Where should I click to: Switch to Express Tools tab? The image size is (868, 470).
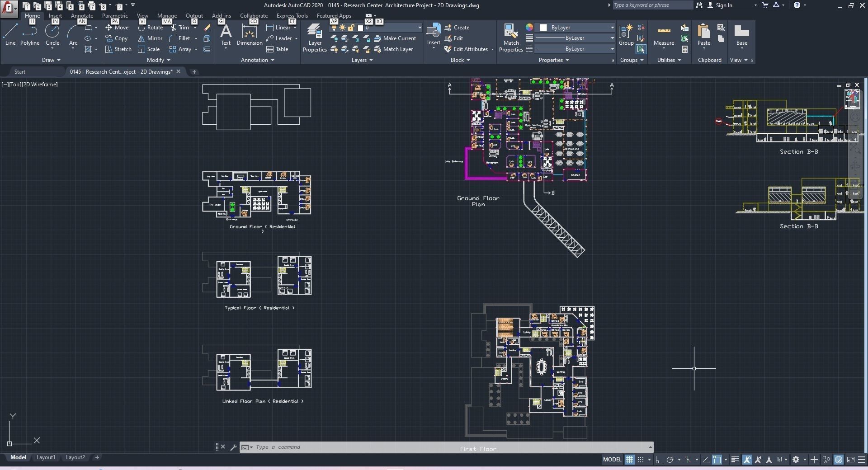pos(292,16)
